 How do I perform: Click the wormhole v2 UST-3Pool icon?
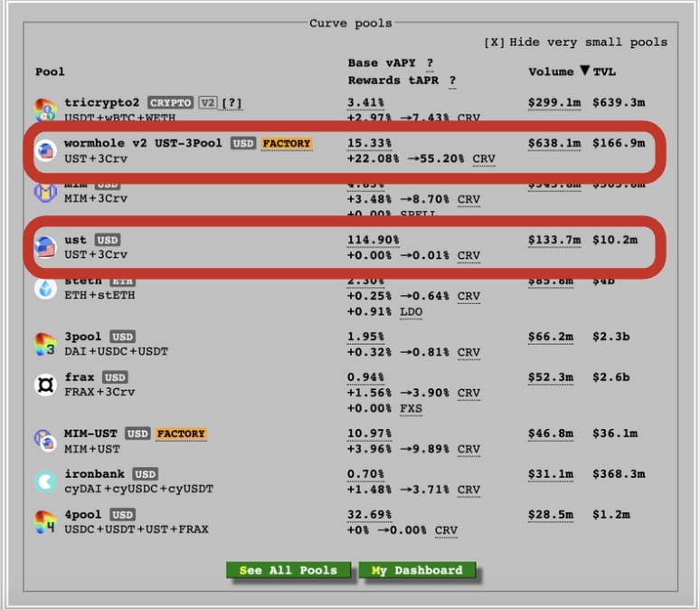pos(45,150)
